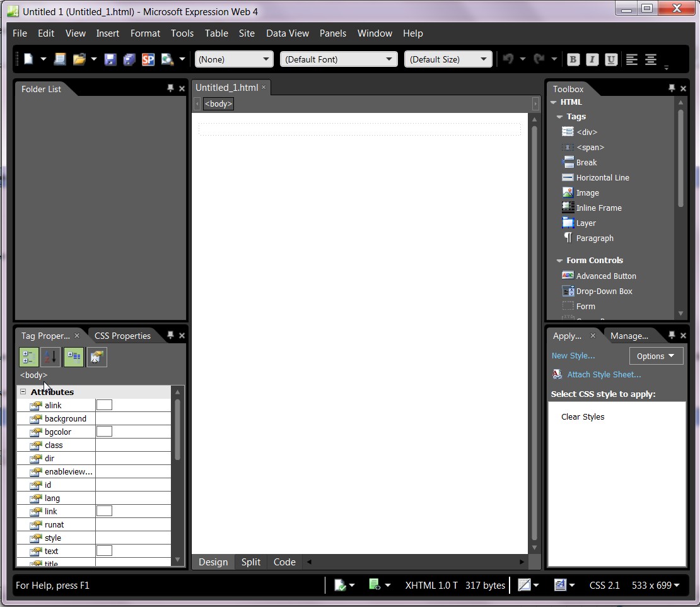Viewport: 700px width, 607px height.
Task: Click the text color swatch
Action: coord(104,551)
